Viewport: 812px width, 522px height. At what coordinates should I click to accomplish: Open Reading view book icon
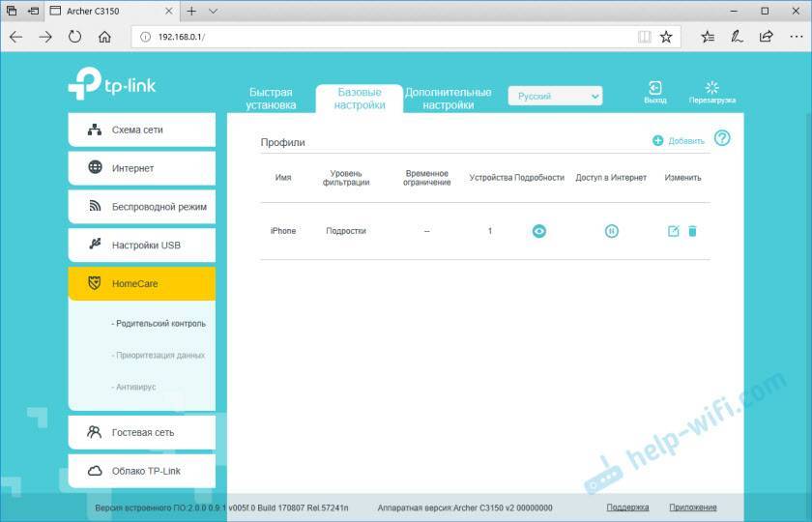coord(644,37)
